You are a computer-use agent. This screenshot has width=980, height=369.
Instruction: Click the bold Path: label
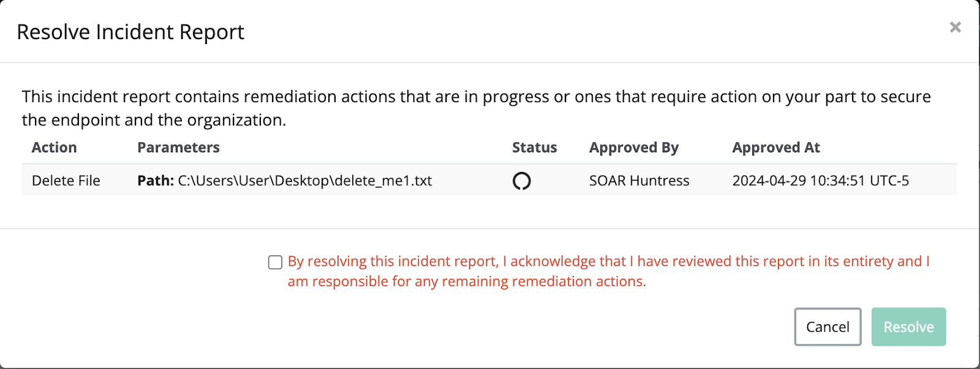156,181
